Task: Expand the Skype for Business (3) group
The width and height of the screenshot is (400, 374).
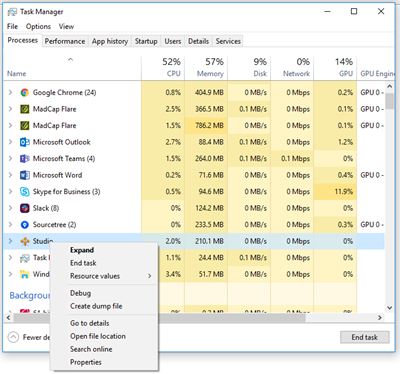Action: click(x=10, y=192)
